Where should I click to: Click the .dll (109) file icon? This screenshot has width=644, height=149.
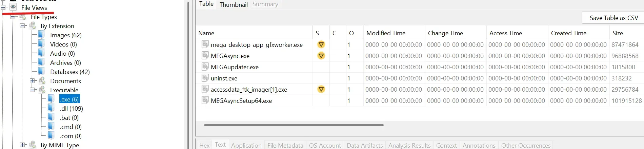click(x=51, y=108)
